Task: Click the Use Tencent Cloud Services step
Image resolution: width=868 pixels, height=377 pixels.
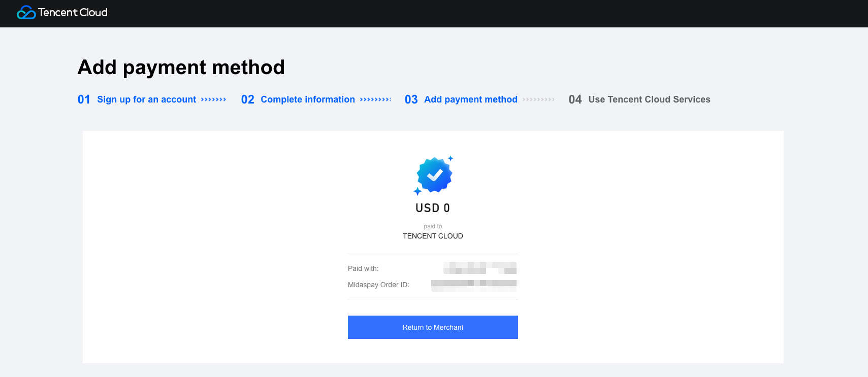Action: pos(649,99)
